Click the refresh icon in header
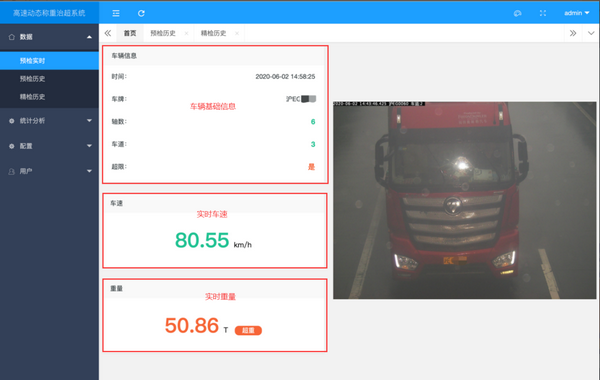 point(141,13)
